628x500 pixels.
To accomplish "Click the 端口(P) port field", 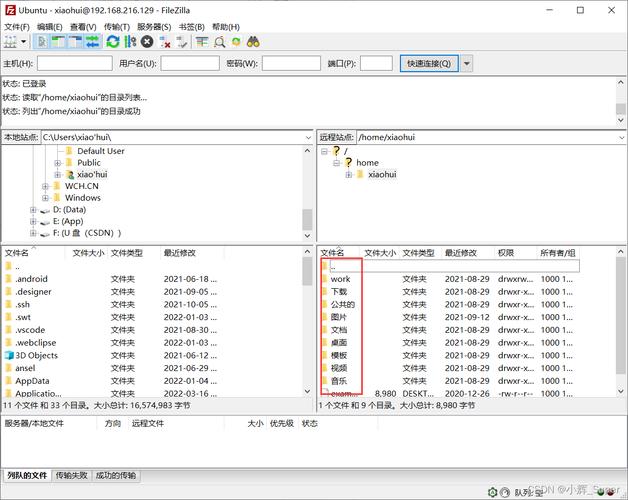I will pyautogui.click(x=376, y=63).
